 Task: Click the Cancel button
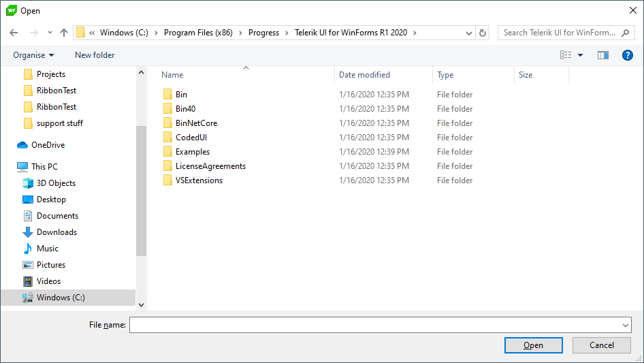click(x=602, y=345)
